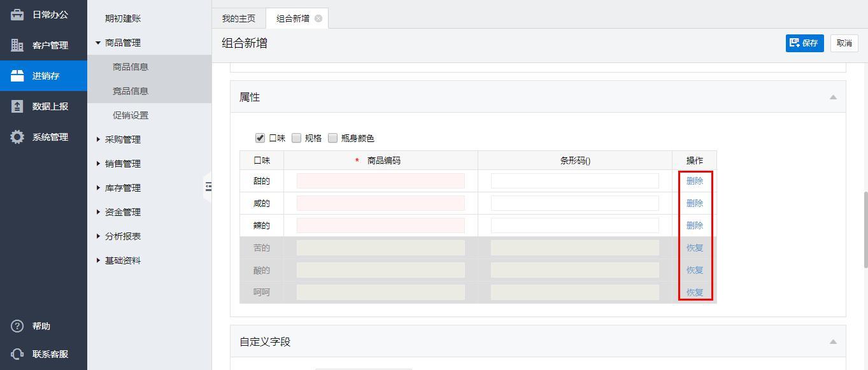Click the 客户管理 building icon
The image size is (868, 370).
[x=17, y=45]
